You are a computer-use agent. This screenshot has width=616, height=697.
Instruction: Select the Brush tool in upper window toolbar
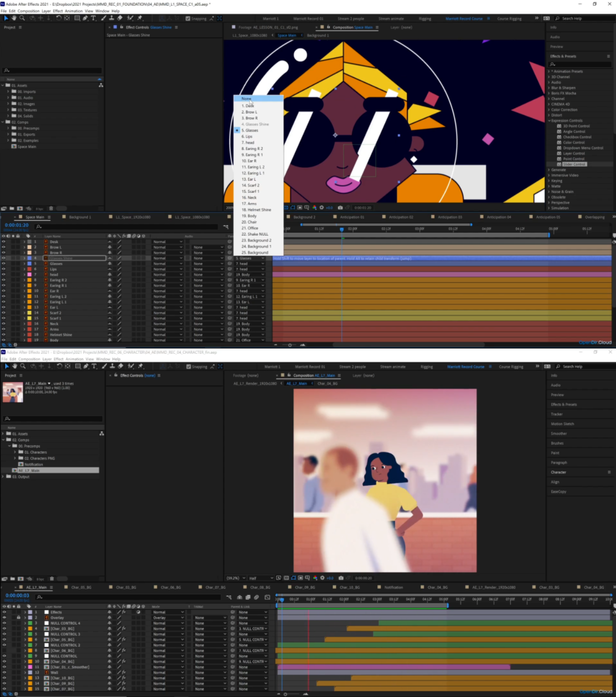[104, 18]
